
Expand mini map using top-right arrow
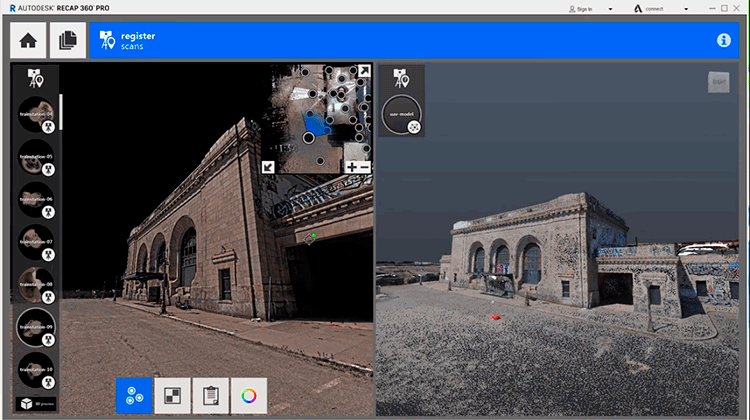[x=365, y=72]
